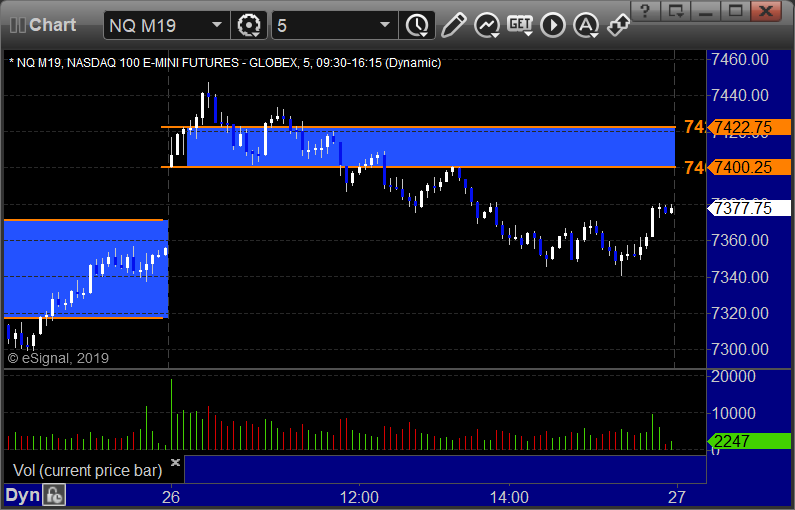Click the linking pushpin icon
Viewport: 795px width, 510px height.
(x=619, y=25)
